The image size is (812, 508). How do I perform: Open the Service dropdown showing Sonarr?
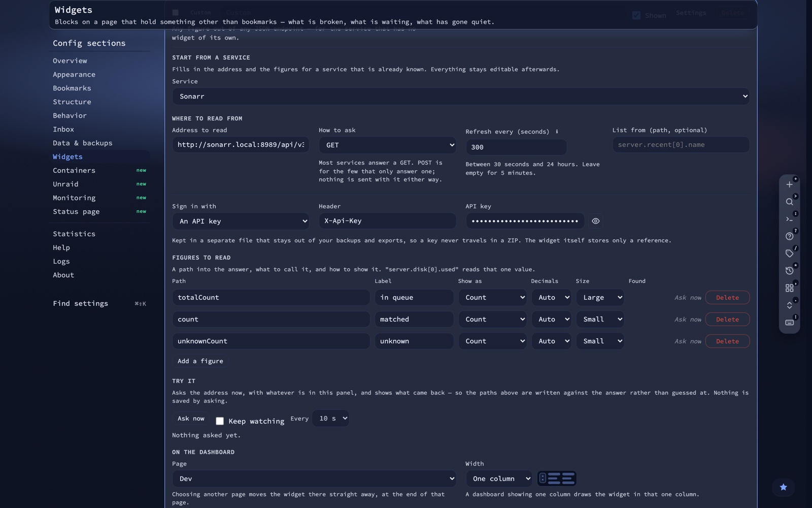point(461,97)
